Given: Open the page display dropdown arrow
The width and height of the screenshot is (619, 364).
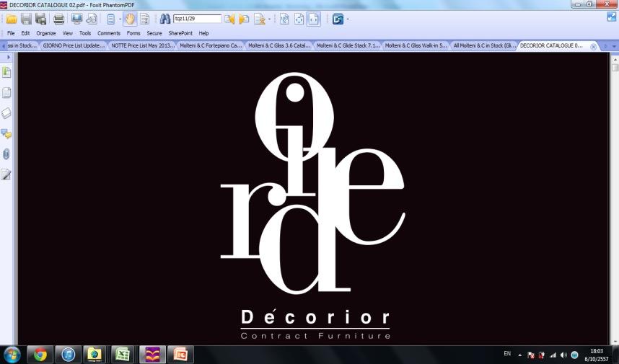Looking at the screenshot, I should pos(120,19).
